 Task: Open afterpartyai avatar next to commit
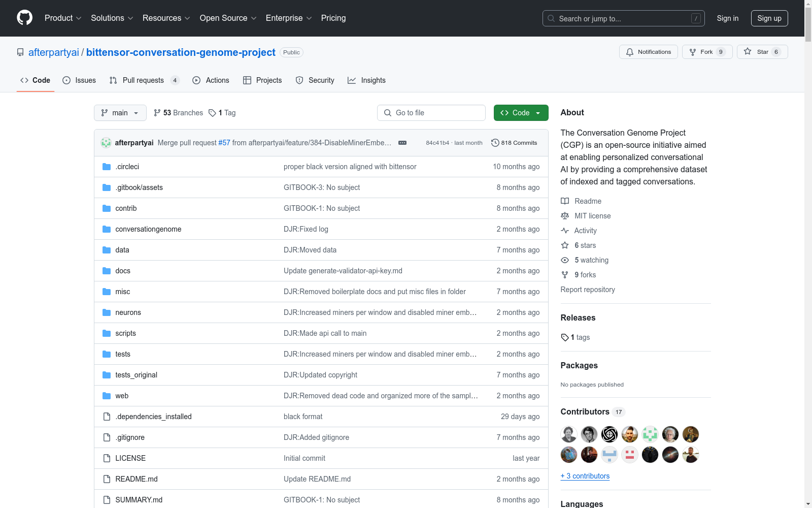pyautogui.click(x=106, y=143)
